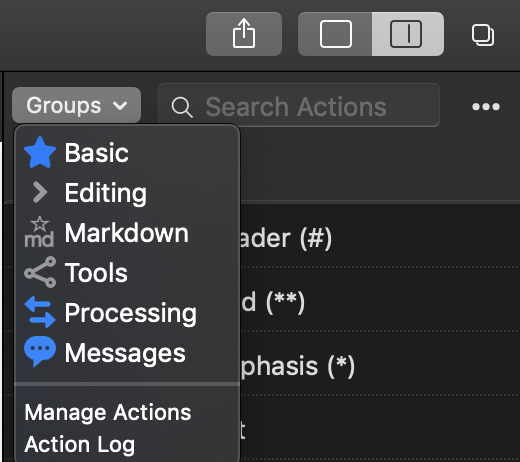
Task: Click into Search Actions field
Action: click(299, 105)
